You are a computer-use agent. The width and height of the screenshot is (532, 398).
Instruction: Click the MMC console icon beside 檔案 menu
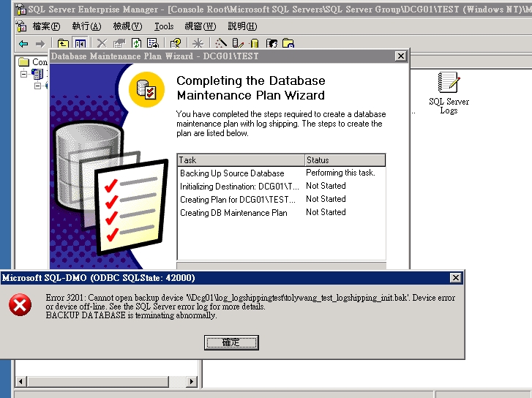pyautogui.click(x=21, y=26)
